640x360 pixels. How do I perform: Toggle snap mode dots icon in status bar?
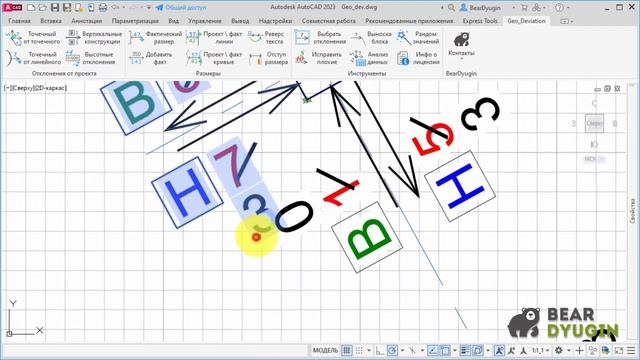click(359, 350)
